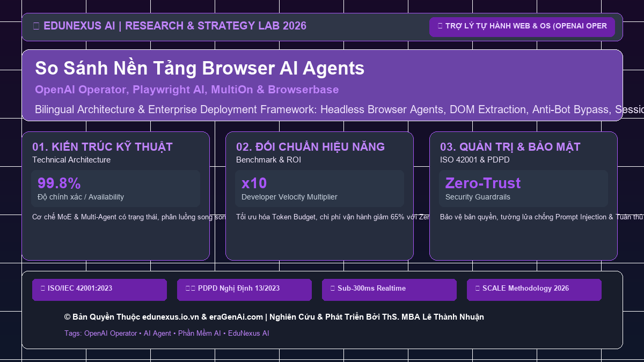The height and width of the screenshot is (362, 644).
Task: Click the Tối ưu hóa Token Budget description
Action: (333, 217)
